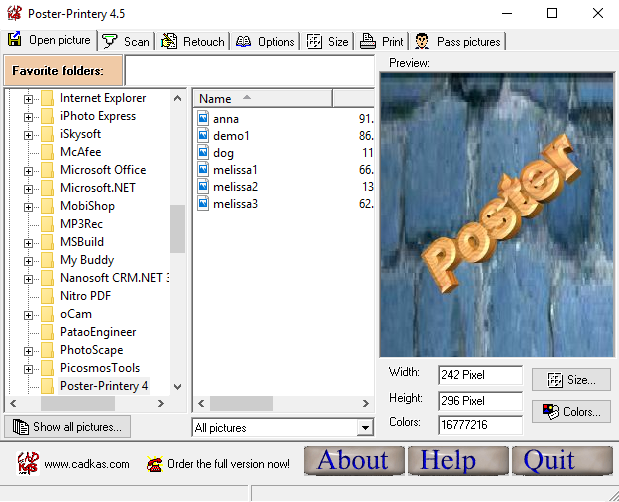The width and height of the screenshot is (619, 502).
Task: Click the Help button
Action: [x=458, y=461]
